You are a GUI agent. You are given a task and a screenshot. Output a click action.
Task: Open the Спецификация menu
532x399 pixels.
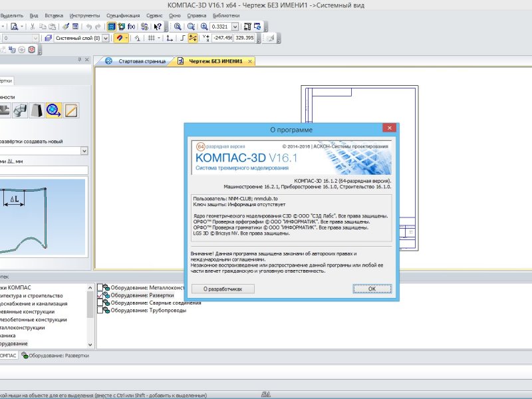click(123, 15)
